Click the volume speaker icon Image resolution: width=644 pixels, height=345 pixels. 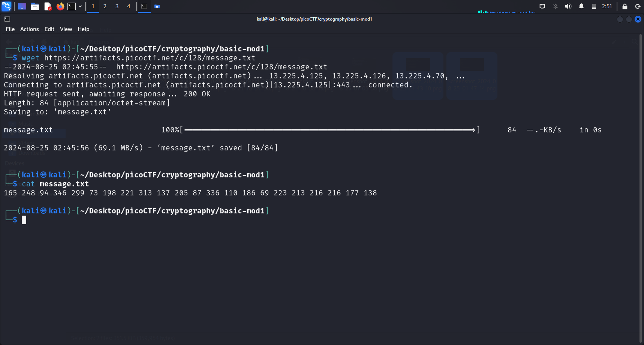[568, 6]
